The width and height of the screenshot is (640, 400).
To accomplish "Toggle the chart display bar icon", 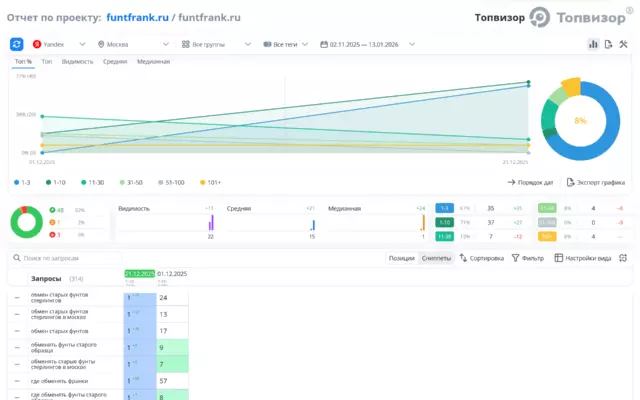I will (x=593, y=44).
